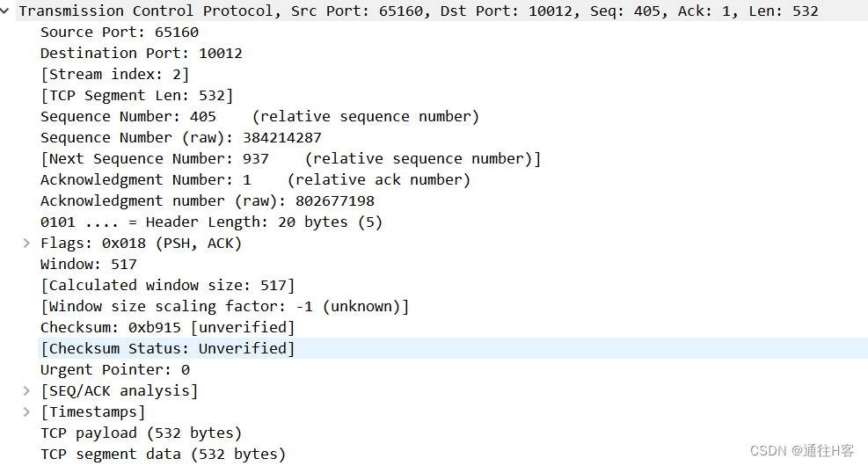Viewport: 868px width, 466px height.
Task: Click the [Next Sequence Number: 937] row
Action: (x=290, y=159)
